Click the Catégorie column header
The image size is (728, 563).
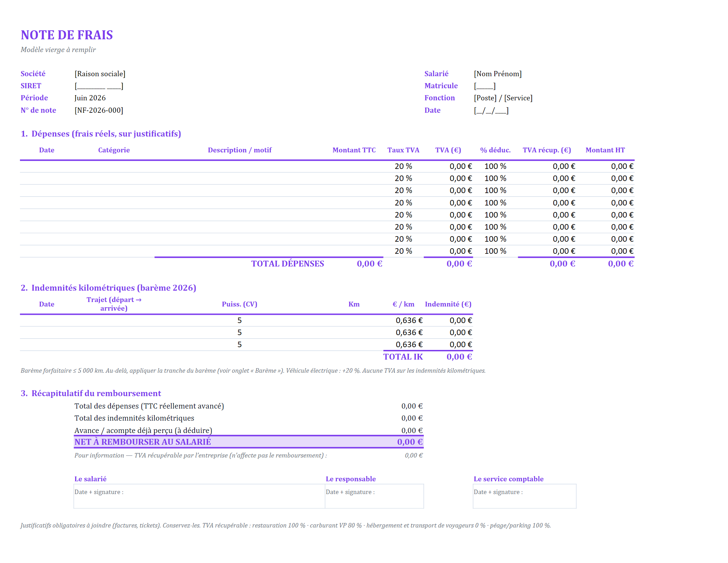coord(114,150)
